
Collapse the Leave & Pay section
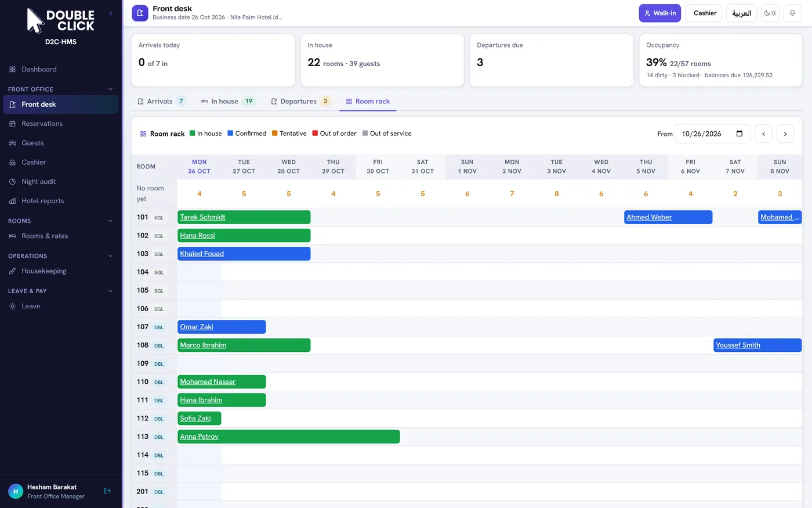click(x=110, y=291)
